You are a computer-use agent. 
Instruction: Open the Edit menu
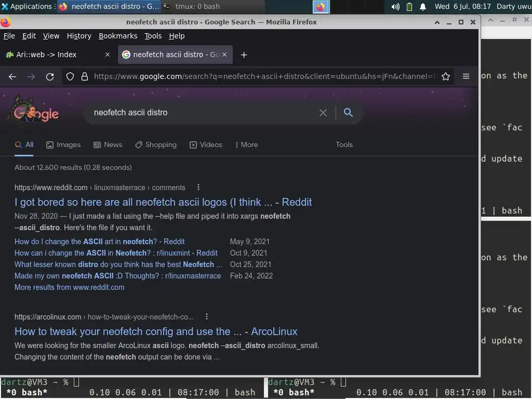coord(29,36)
